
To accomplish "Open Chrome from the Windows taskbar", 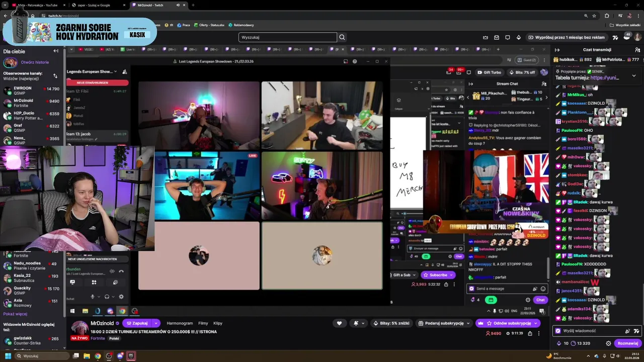I will pyautogui.click(x=98, y=356).
